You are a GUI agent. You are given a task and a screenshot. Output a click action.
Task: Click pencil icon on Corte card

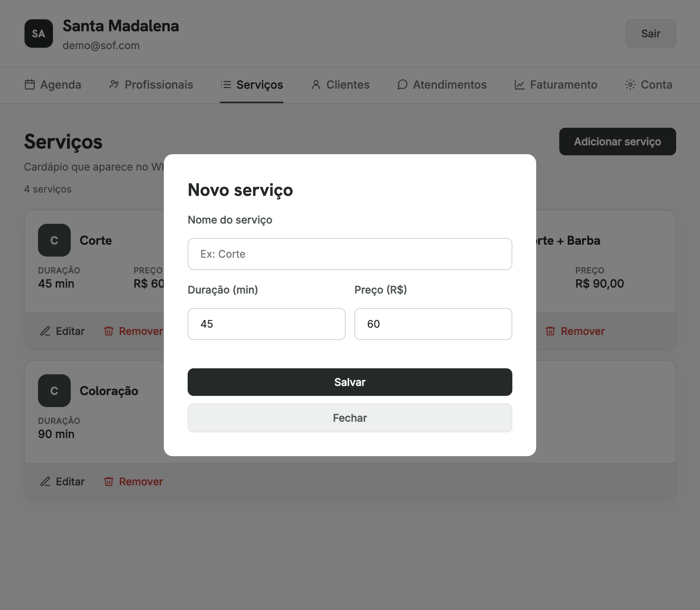[45, 331]
